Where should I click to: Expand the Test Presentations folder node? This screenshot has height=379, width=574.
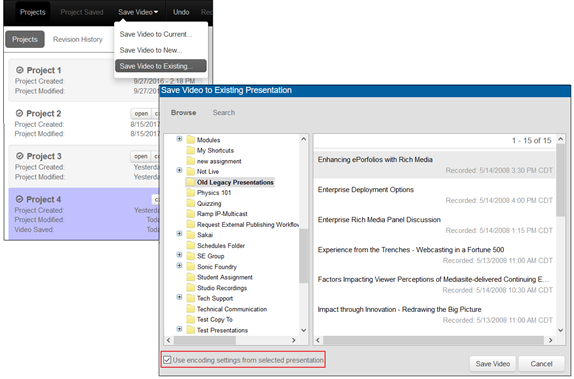click(179, 329)
